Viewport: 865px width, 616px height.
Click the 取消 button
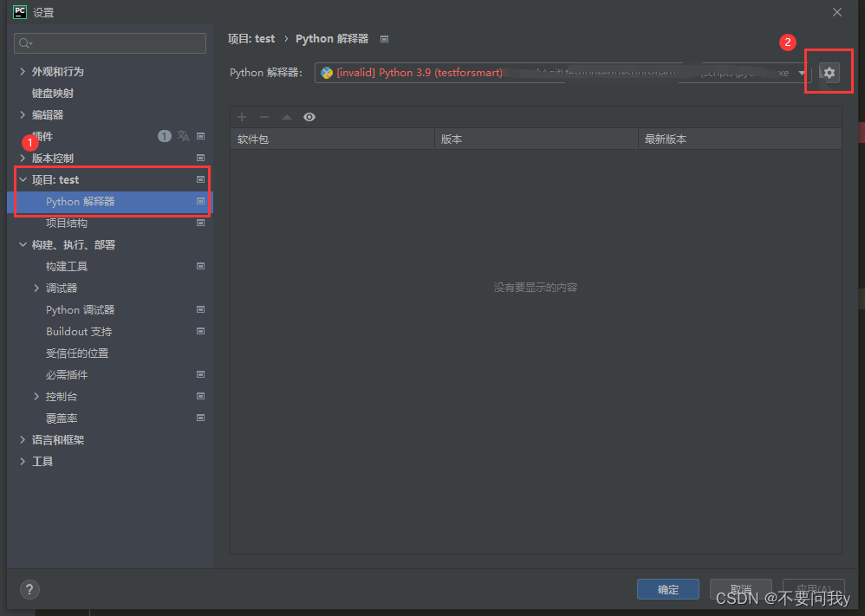(x=740, y=589)
